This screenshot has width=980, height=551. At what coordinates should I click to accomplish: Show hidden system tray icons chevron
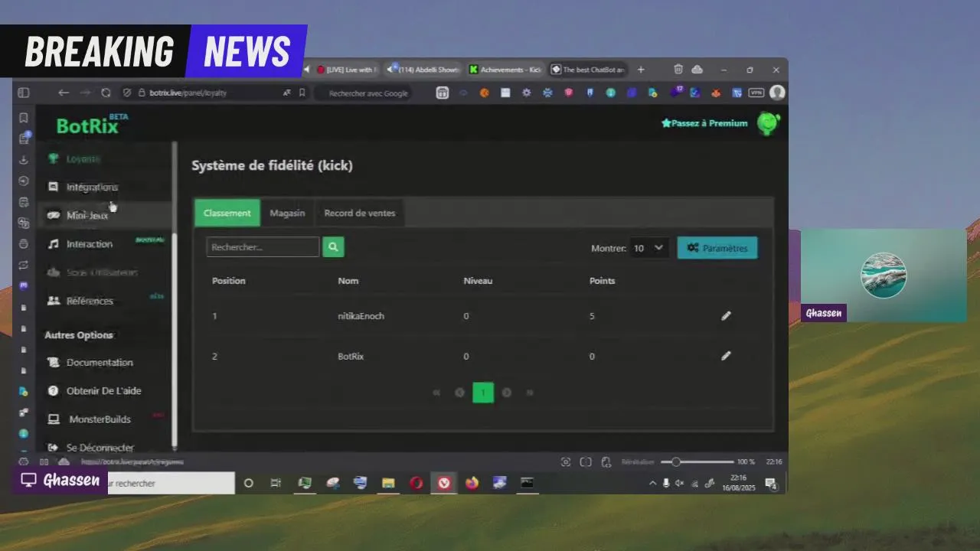[652, 483]
